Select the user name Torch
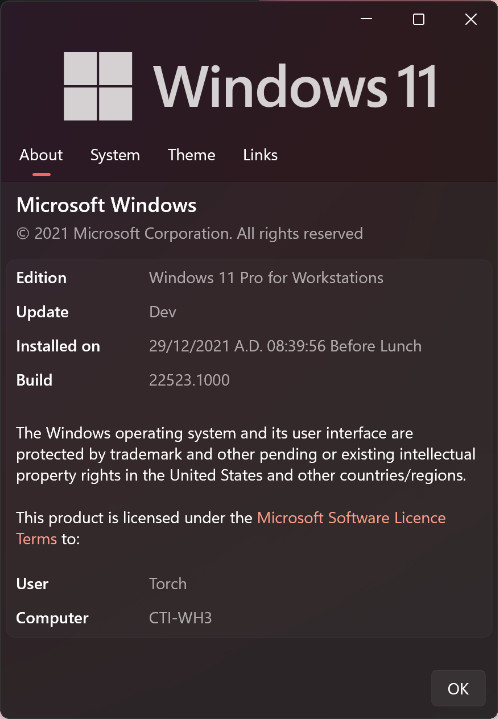 [x=168, y=584]
